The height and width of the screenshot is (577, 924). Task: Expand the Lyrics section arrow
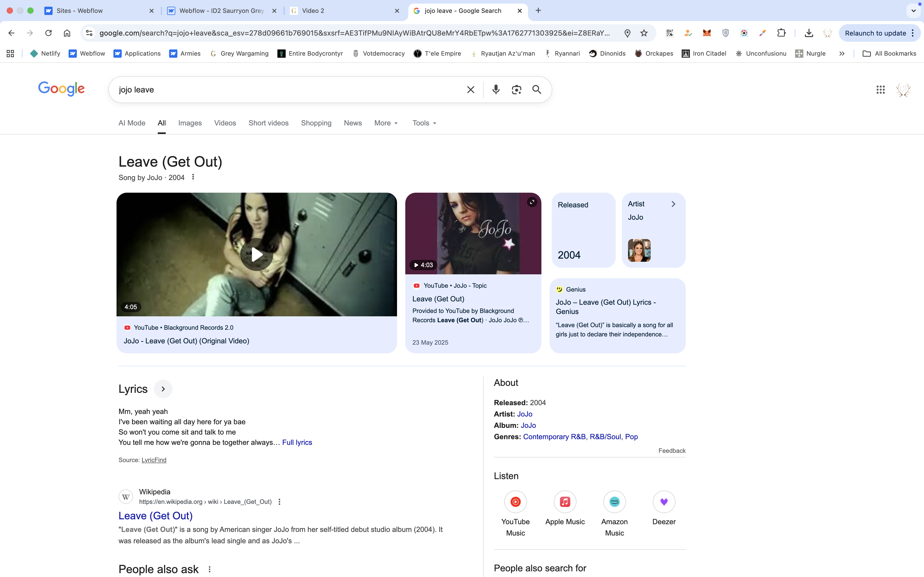click(163, 389)
